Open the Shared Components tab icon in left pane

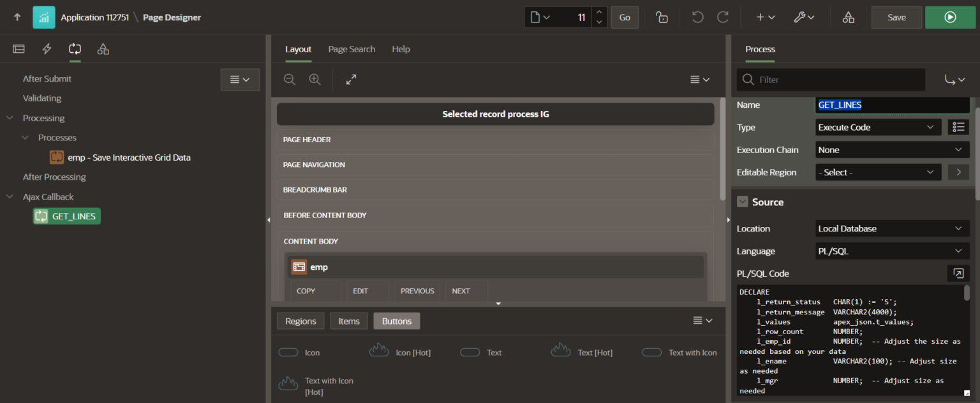point(103,49)
